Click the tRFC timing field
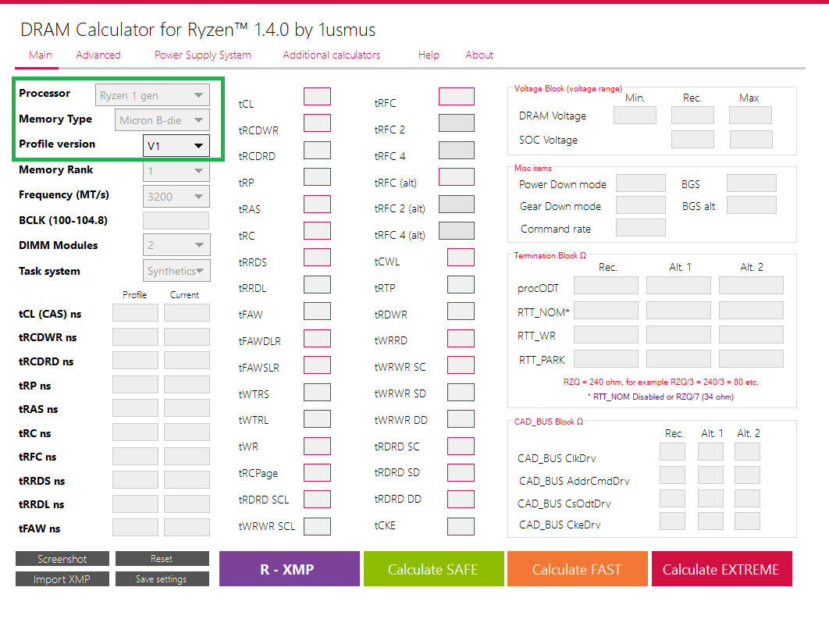 [457, 97]
